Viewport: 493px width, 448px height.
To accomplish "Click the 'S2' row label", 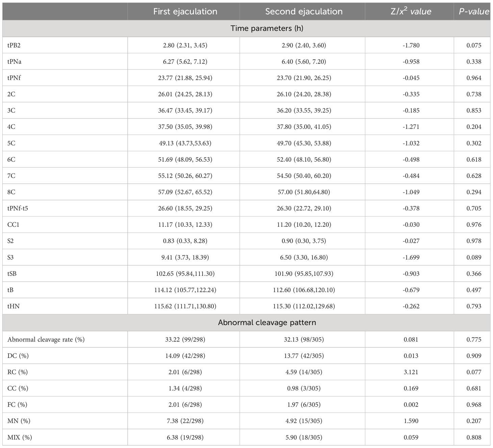I will pyautogui.click(x=10, y=241).
